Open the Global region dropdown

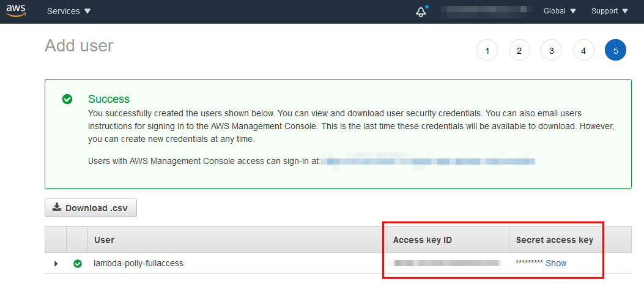point(560,11)
